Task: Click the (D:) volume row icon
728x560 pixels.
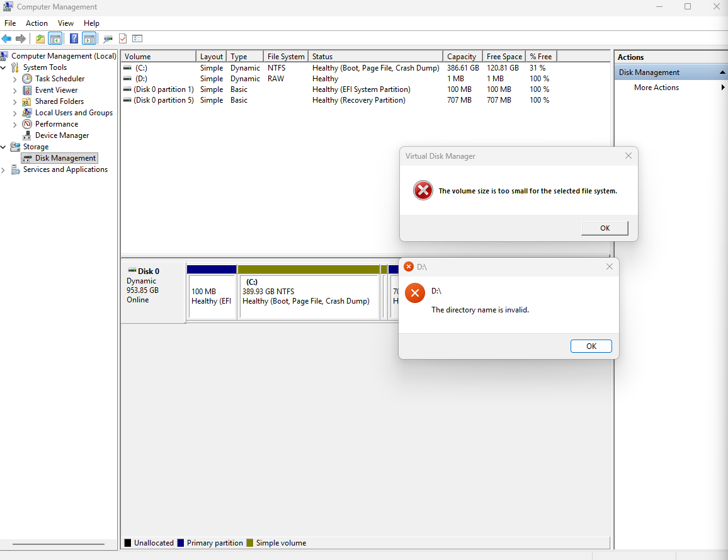Action: 127,79
